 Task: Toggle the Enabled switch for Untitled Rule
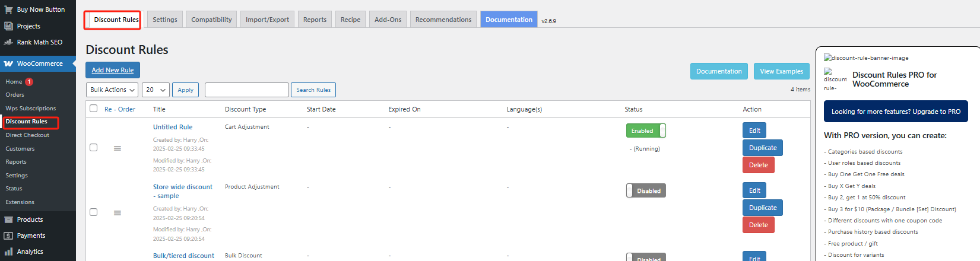click(646, 130)
